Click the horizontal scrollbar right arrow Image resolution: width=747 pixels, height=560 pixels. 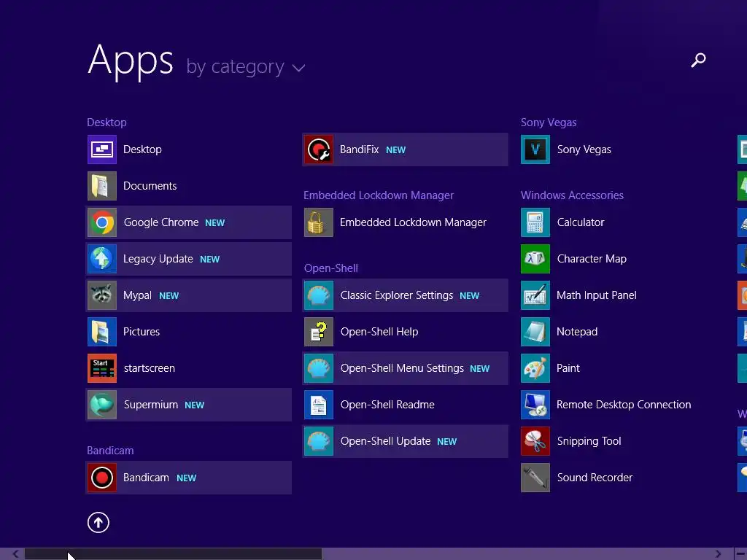(718, 554)
